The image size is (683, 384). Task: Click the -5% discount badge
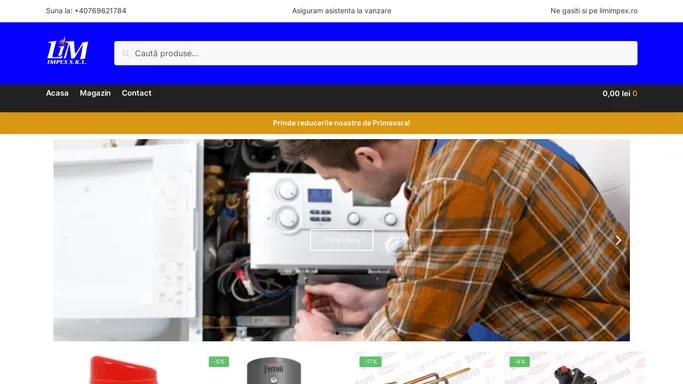(x=219, y=362)
